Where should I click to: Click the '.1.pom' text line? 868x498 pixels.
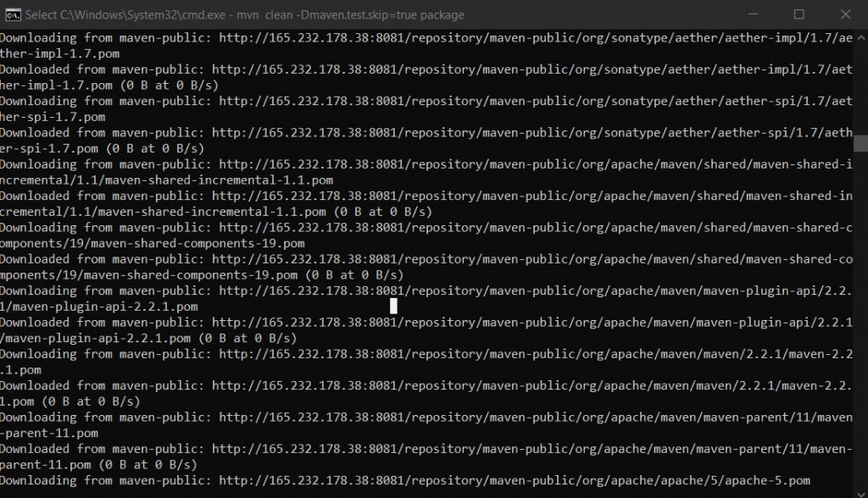point(20,369)
